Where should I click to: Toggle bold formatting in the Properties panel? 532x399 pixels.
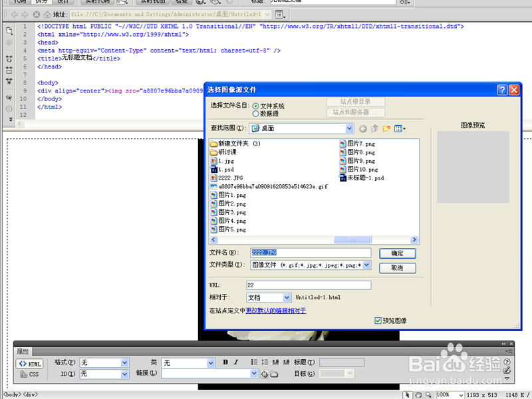[x=225, y=362]
